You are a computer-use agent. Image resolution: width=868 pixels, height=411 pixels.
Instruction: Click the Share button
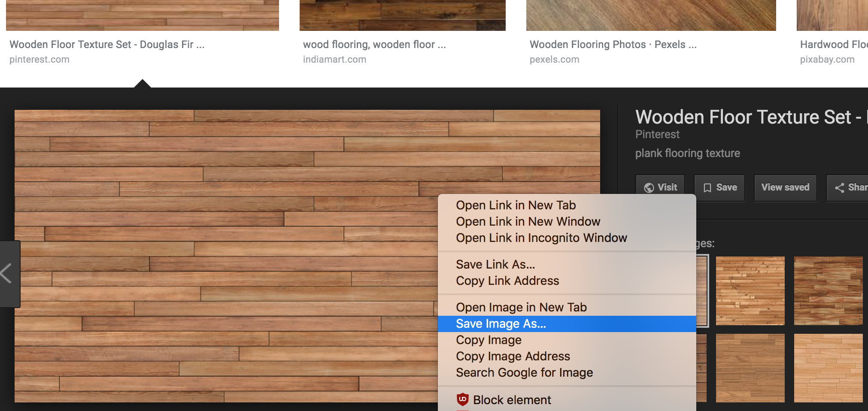[848, 187]
